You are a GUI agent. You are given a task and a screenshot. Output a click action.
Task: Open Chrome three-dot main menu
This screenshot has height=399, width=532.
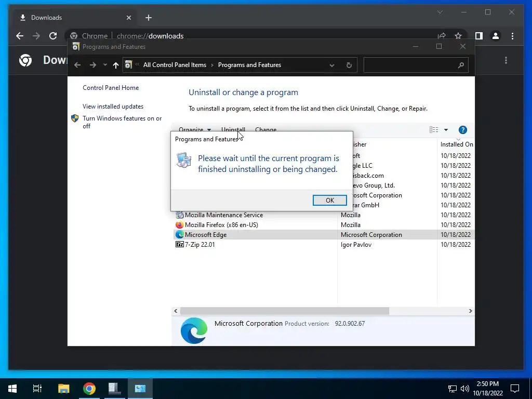coord(512,36)
